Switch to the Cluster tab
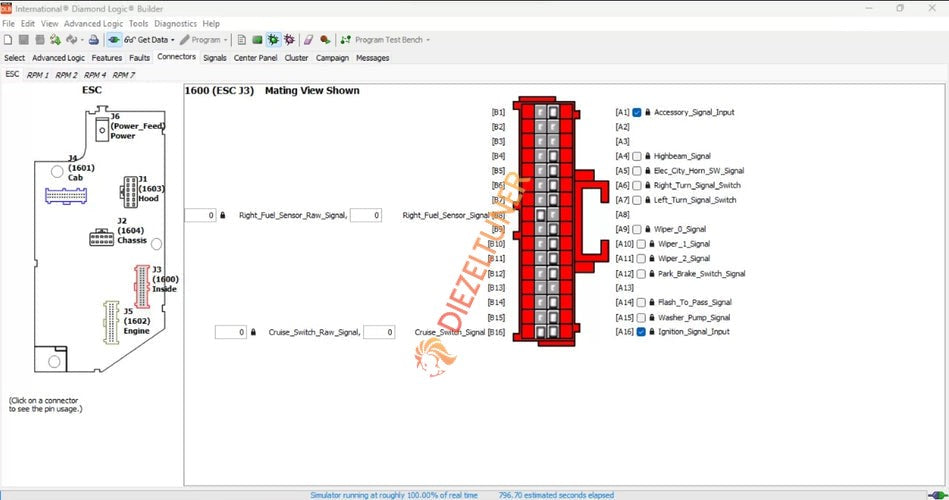 coord(297,58)
